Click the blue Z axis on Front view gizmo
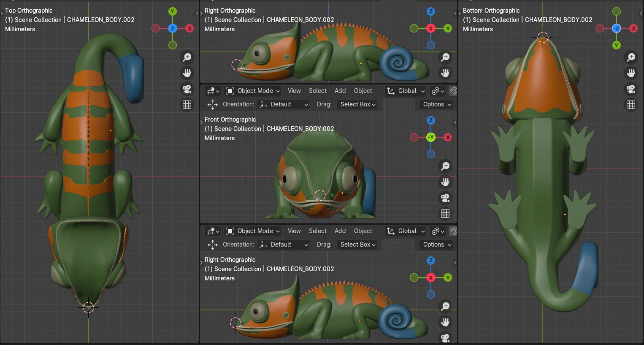The image size is (644, 345). pos(431,120)
